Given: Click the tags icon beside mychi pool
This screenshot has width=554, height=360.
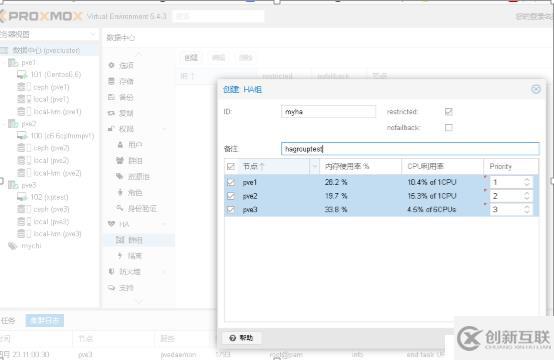Looking at the screenshot, I should click(13, 246).
